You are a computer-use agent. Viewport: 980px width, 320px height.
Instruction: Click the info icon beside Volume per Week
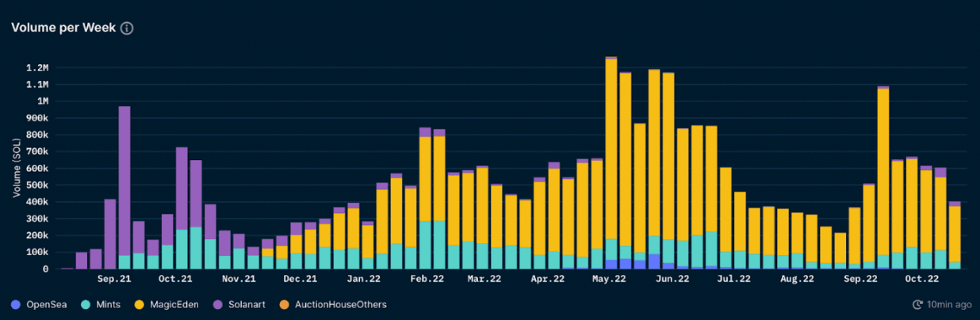pyautogui.click(x=127, y=28)
